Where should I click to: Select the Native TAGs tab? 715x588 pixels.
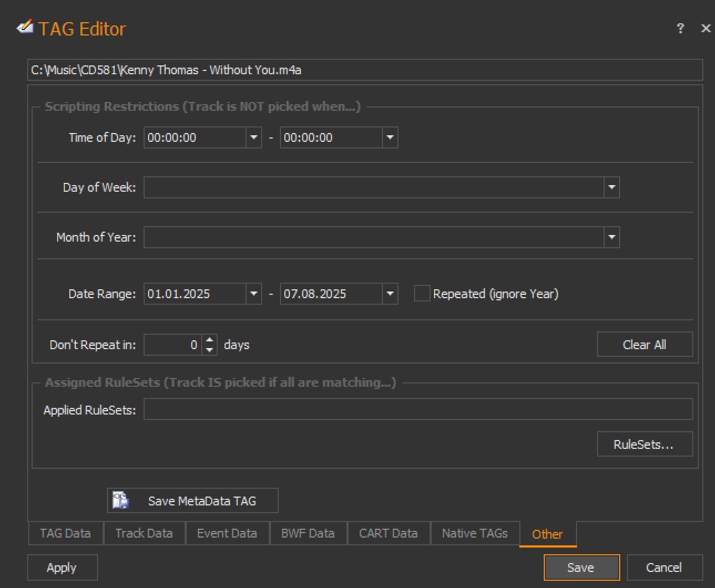[474, 534]
